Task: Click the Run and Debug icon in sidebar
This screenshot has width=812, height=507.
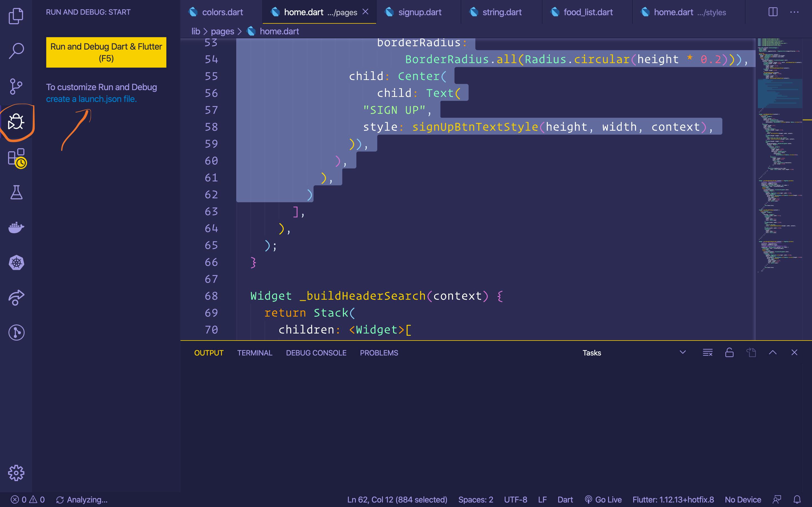Action: click(16, 121)
